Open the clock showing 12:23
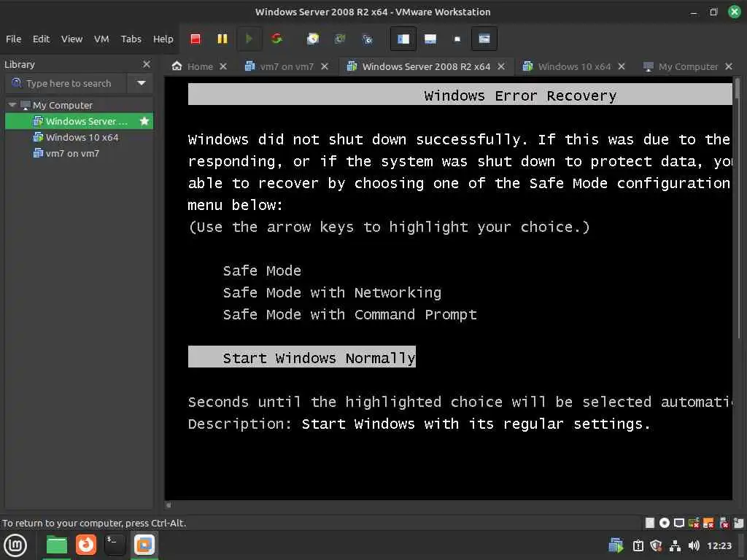This screenshot has height=560, width=747. coord(719,545)
